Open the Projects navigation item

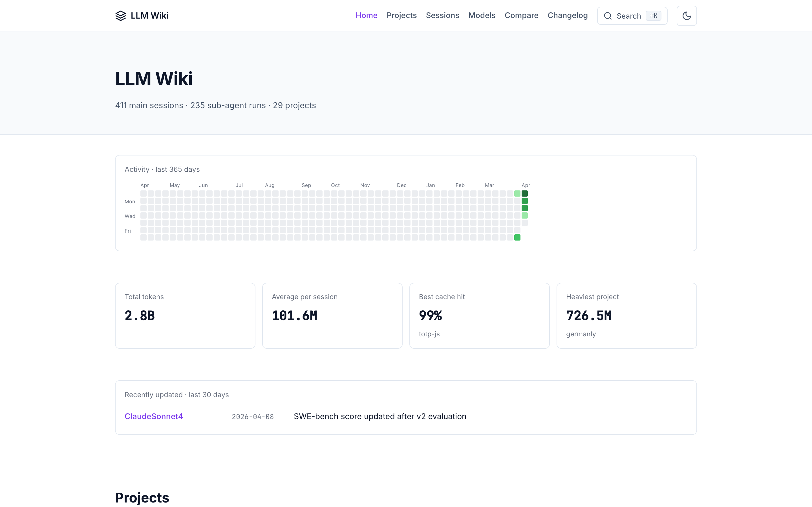coord(402,15)
